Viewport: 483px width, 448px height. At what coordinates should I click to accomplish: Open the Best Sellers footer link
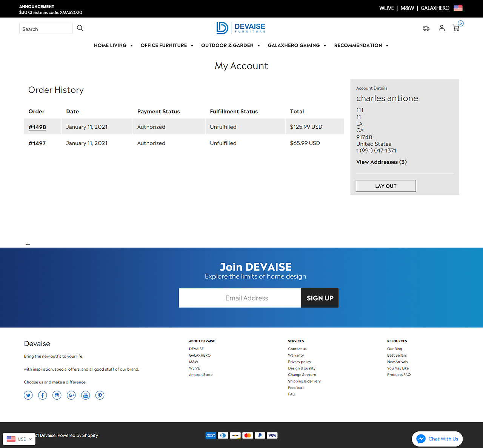click(x=397, y=356)
